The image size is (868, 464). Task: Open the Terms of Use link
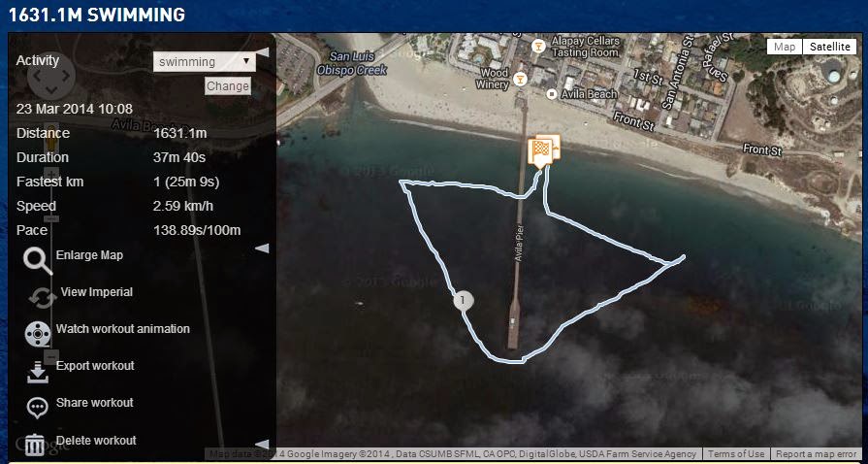736,453
